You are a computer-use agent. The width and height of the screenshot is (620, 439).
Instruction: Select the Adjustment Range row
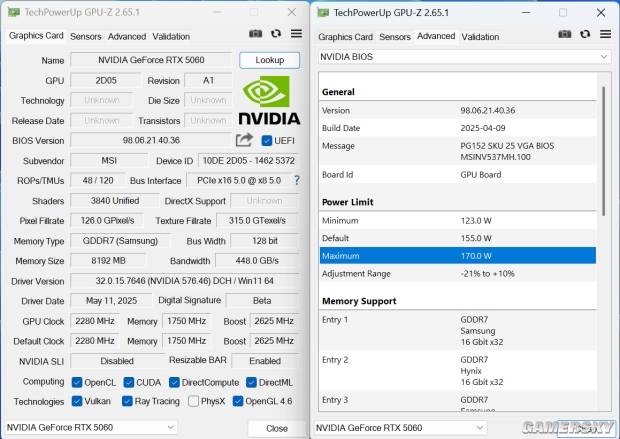(458, 274)
